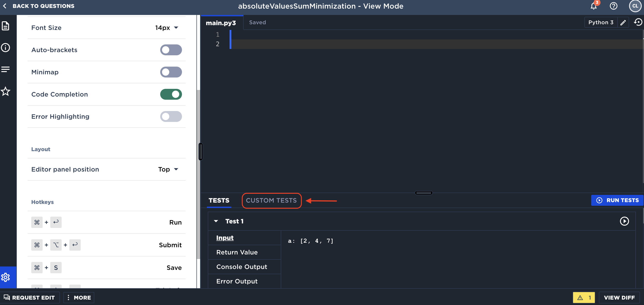Select the Input row in Test 1
This screenshot has width=644, height=305.
(x=244, y=238)
